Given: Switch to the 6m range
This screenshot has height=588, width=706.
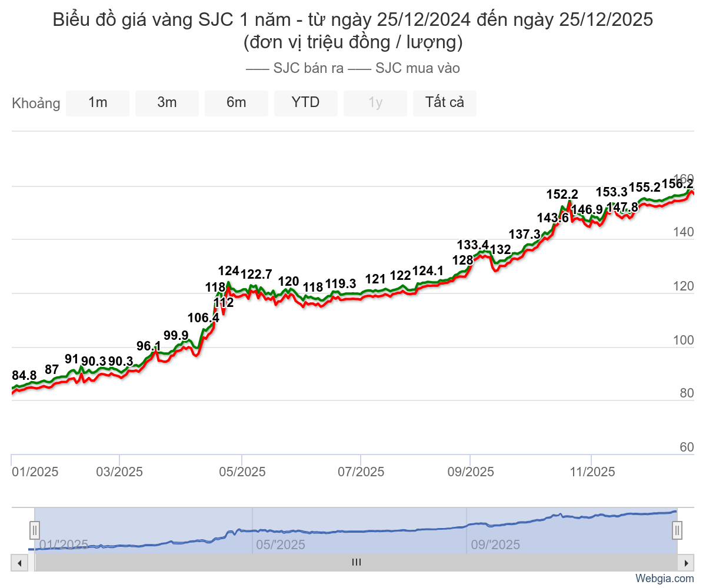Looking at the screenshot, I should [237, 103].
